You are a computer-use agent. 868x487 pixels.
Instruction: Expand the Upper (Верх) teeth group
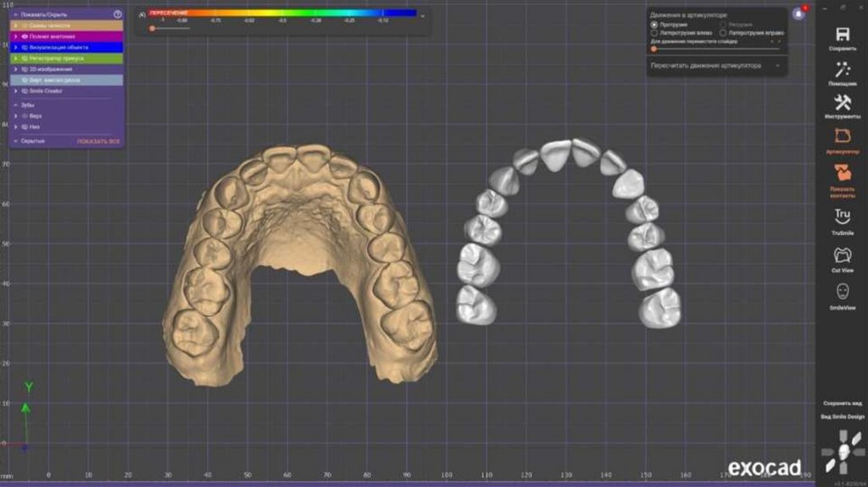(15, 115)
